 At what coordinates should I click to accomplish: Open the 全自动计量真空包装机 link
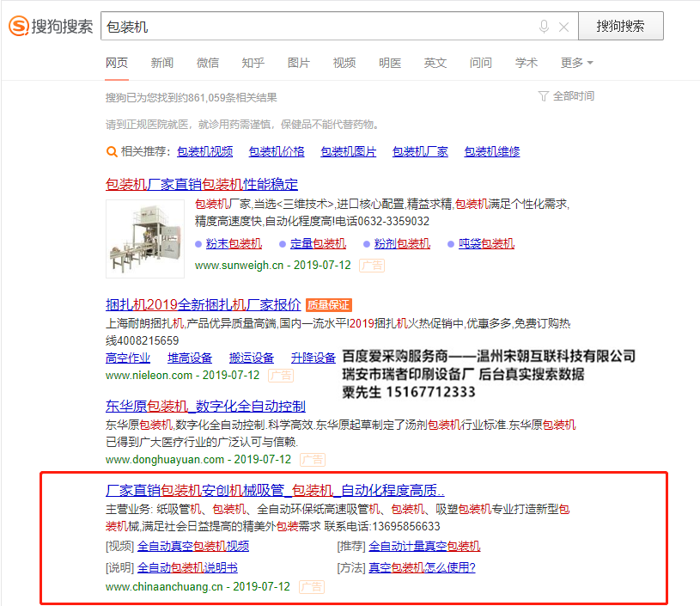pyautogui.click(x=424, y=546)
